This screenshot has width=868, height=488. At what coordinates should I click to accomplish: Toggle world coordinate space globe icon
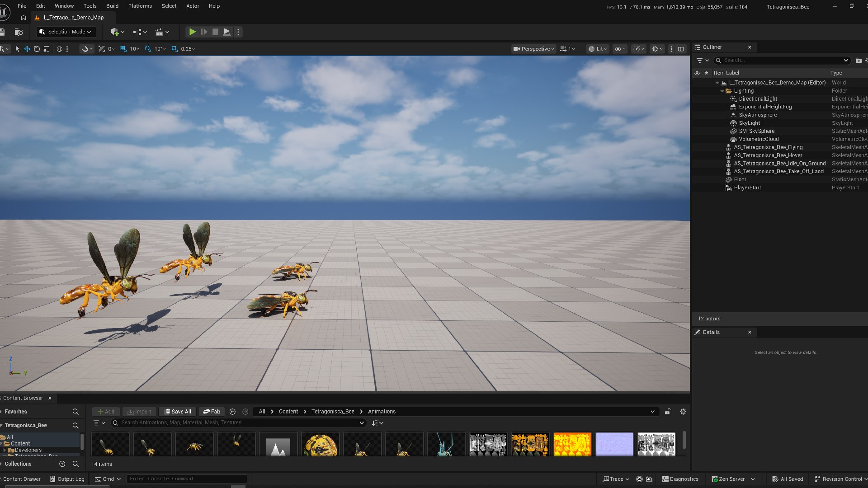click(x=59, y=49)
